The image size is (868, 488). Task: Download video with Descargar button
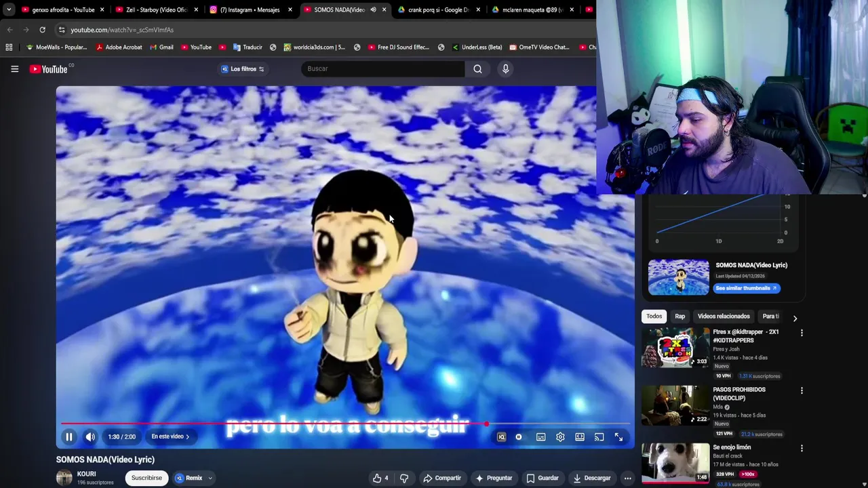[592, 478]
